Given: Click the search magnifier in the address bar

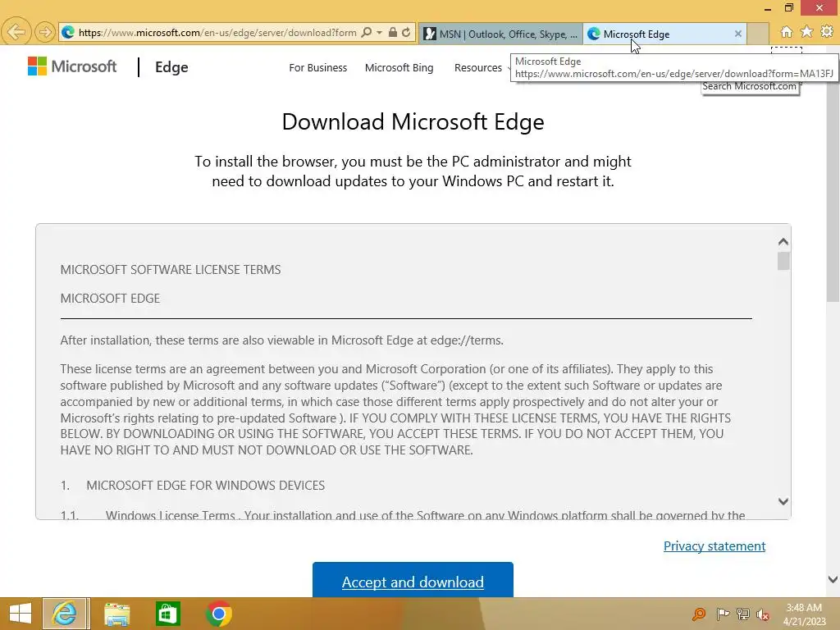Looking at the screenshot, I should coord(367,33).
